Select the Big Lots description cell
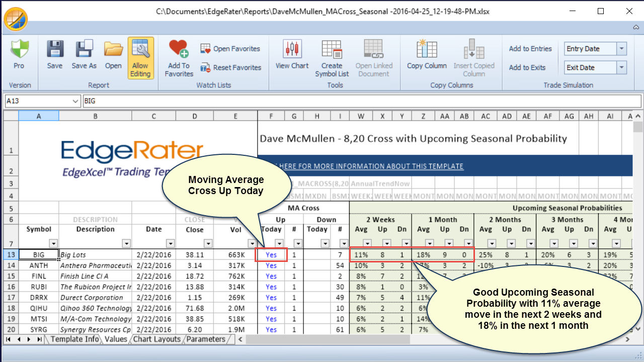 tap(95, 255)
